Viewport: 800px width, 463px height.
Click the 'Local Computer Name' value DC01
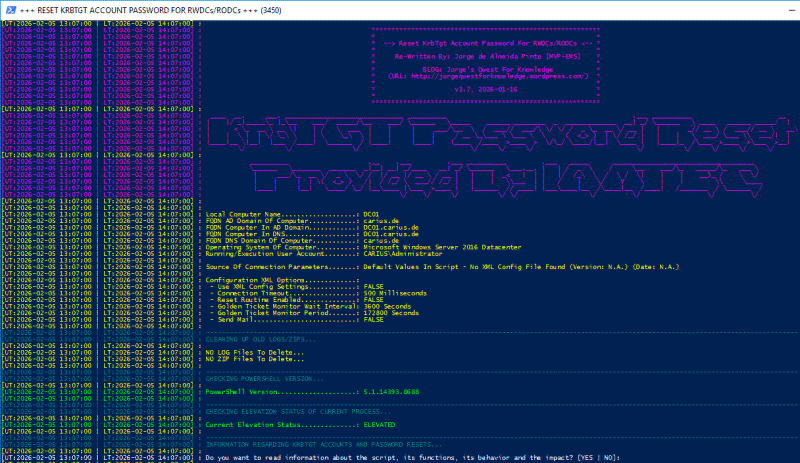(x=371, y=214)
